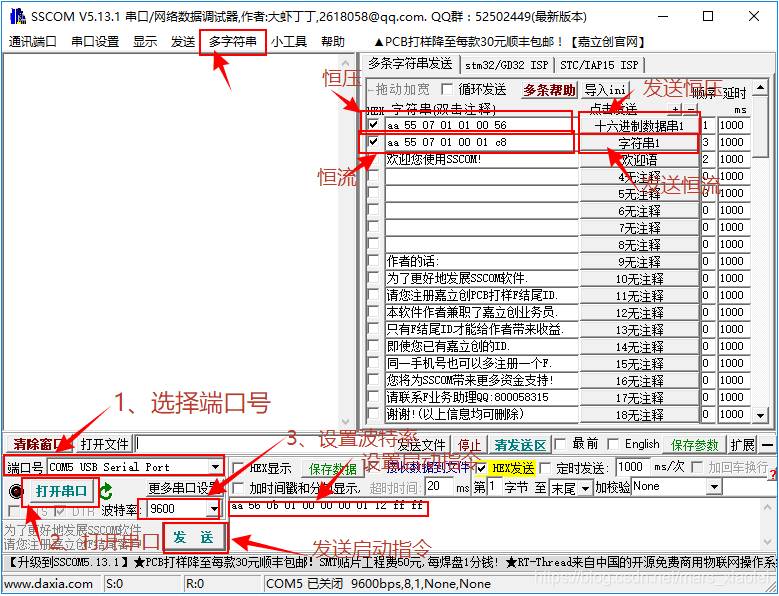This screenshot has height=596, width=779.
Task: Click the red port status lamp beside 打开串口
Action: click(x=16, y=492)
